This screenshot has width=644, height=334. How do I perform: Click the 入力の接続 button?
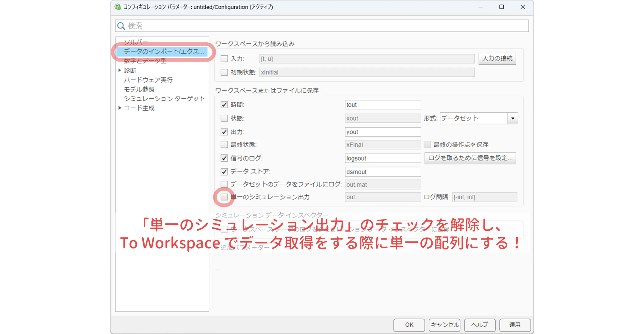pos(497,58)
